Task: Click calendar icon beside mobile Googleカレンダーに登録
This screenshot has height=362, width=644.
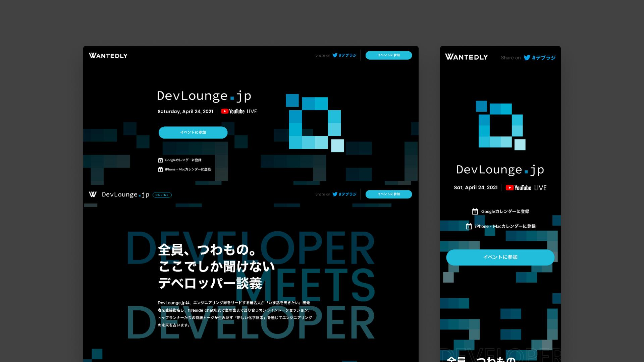Action: click(x=475, y=212)
